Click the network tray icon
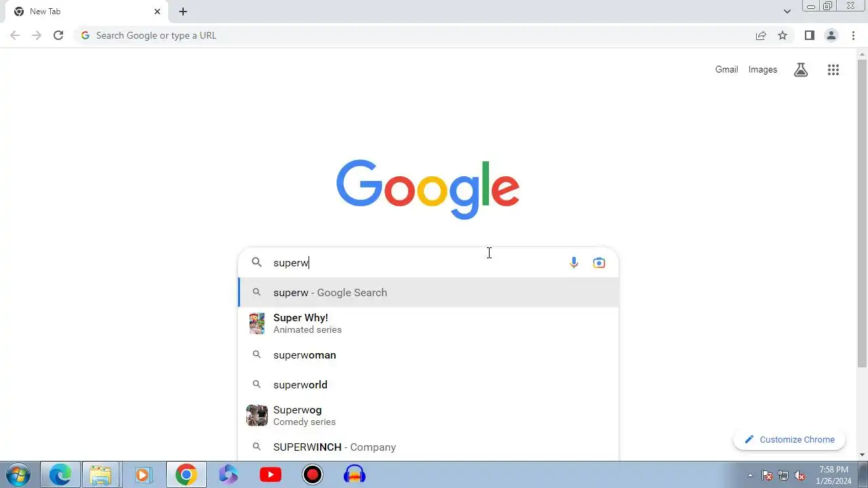Viewport: 868px width, 488px height. 783,475
